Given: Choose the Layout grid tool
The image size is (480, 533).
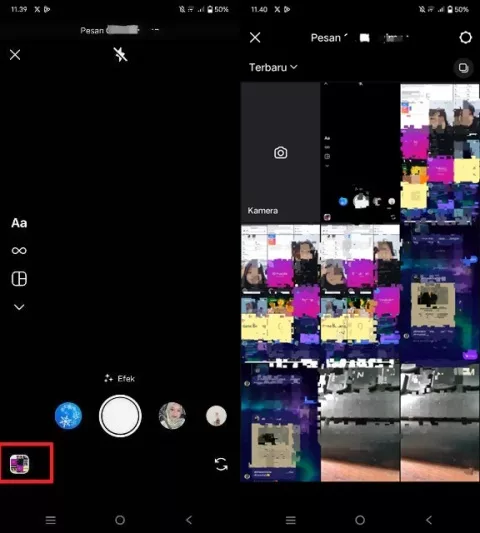Looking at the screenshot, I should (x=19, y=279).
